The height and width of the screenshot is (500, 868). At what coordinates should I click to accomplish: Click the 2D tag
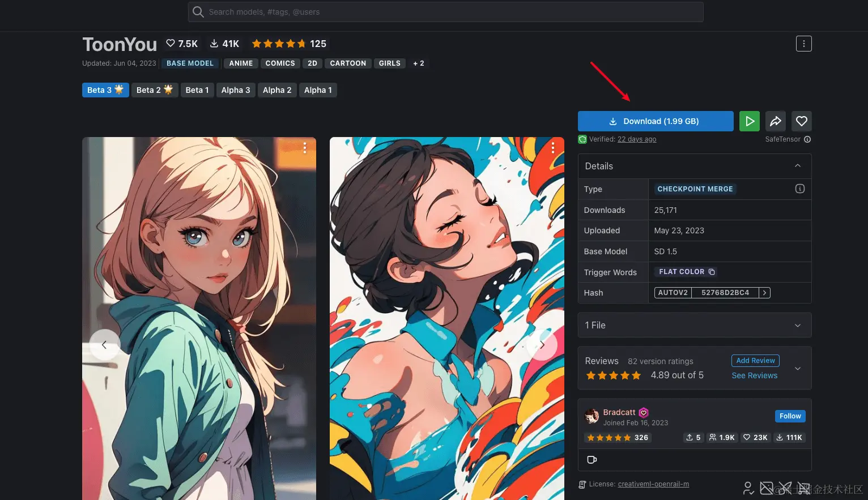(313, 63)
